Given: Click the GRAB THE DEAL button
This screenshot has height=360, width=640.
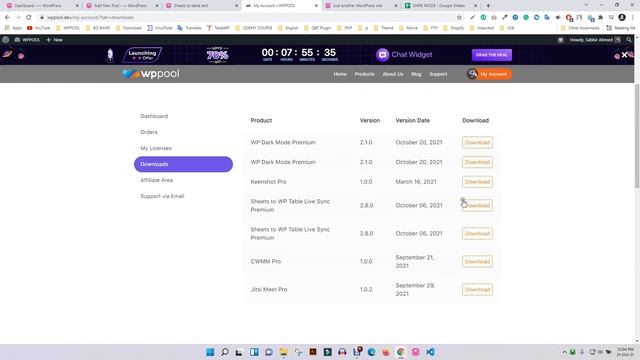Looking at the screenshot, I should coord(491,55).
